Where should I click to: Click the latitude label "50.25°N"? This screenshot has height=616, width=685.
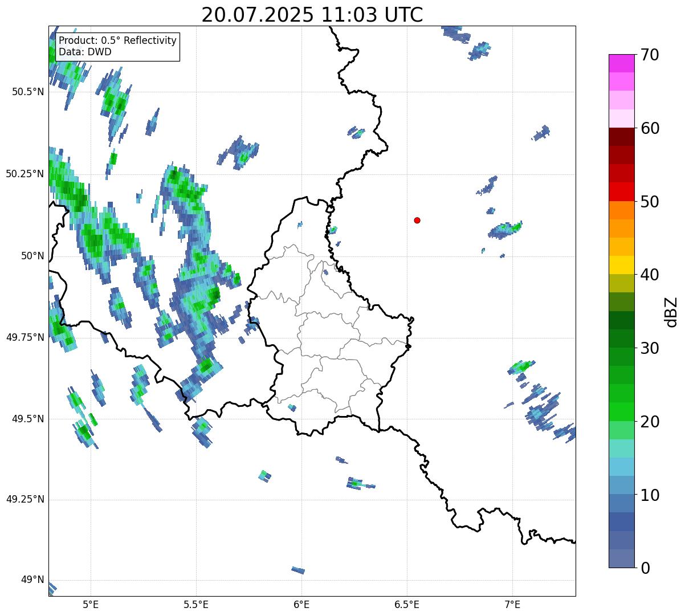(25, 174)
